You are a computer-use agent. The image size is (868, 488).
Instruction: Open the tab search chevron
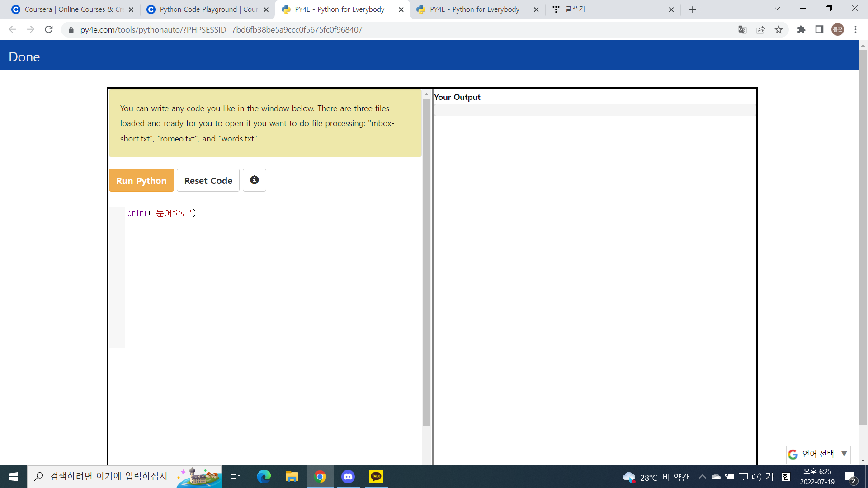(777, 9)
